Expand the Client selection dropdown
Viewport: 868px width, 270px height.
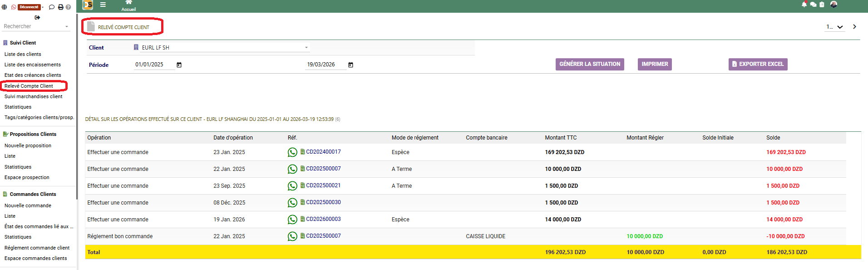tap(306, 48)
